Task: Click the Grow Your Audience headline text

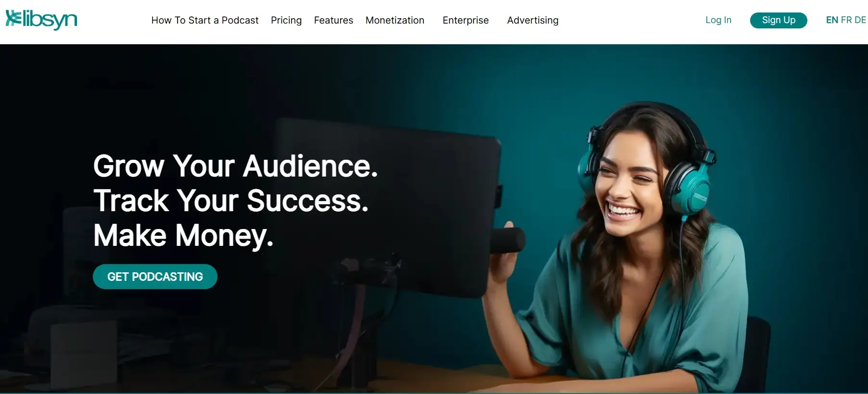Action: [235, 166]
